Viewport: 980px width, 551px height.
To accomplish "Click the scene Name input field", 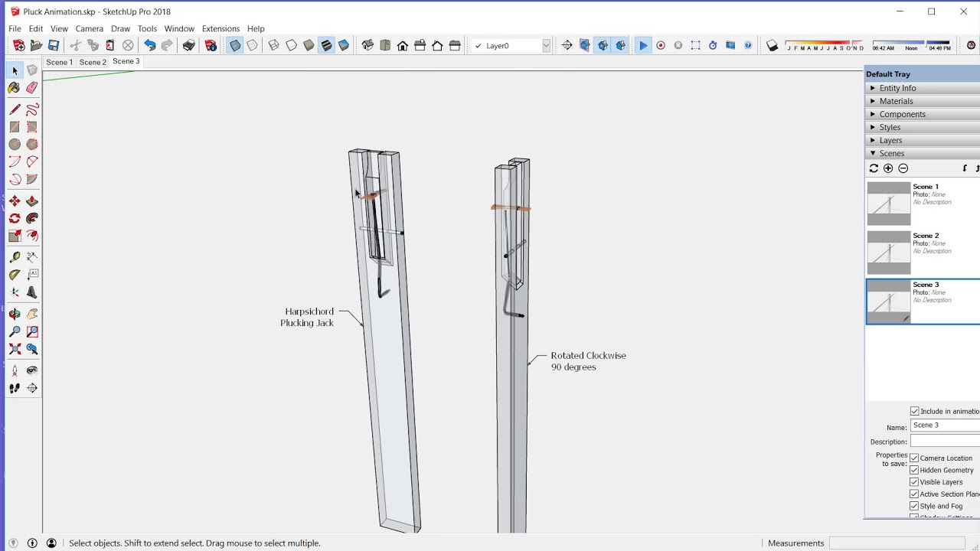I will pyautogui.click(x=945, y=425).
